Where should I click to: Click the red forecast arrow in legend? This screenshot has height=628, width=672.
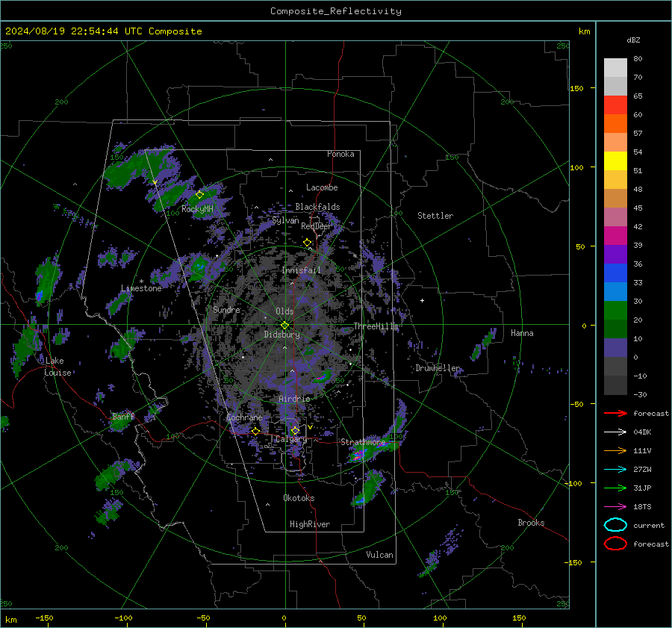tap(615, 413)
